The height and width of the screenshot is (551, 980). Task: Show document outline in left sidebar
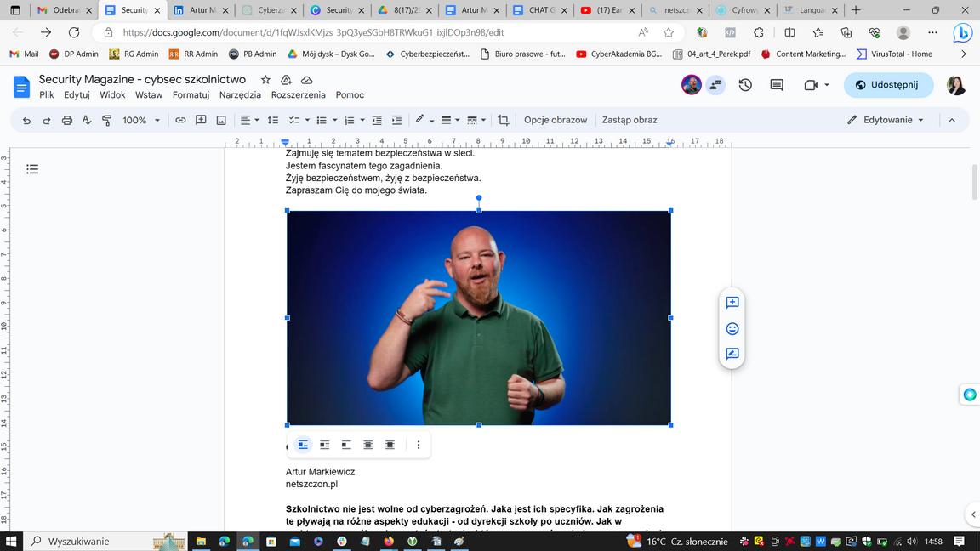pyautogui.click(x=32, y=169)
